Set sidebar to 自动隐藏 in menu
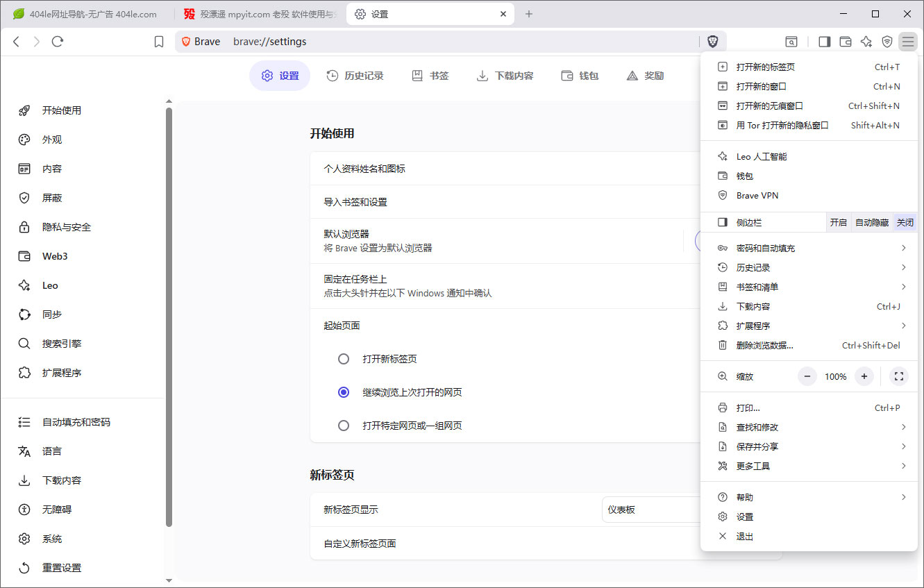The width and height of the screenshot is (924, 588). pyautogui.click(x=872, y=222)
